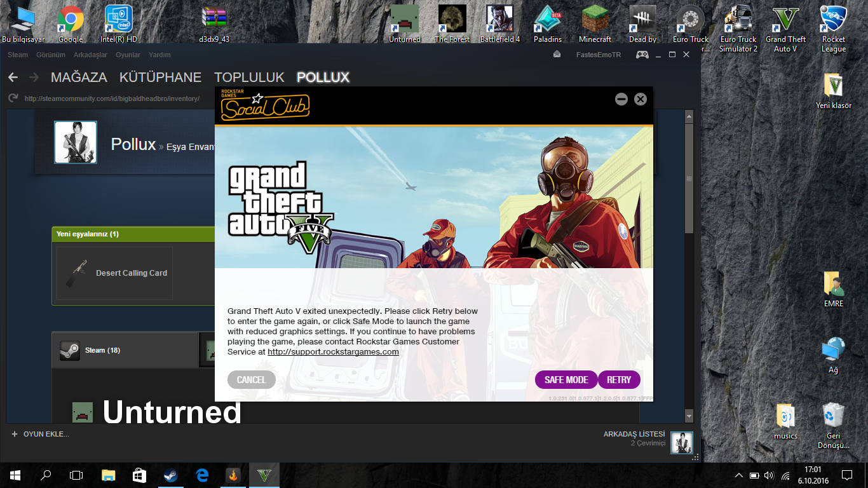Click RETRY button in Social Club

click(619, 380)
